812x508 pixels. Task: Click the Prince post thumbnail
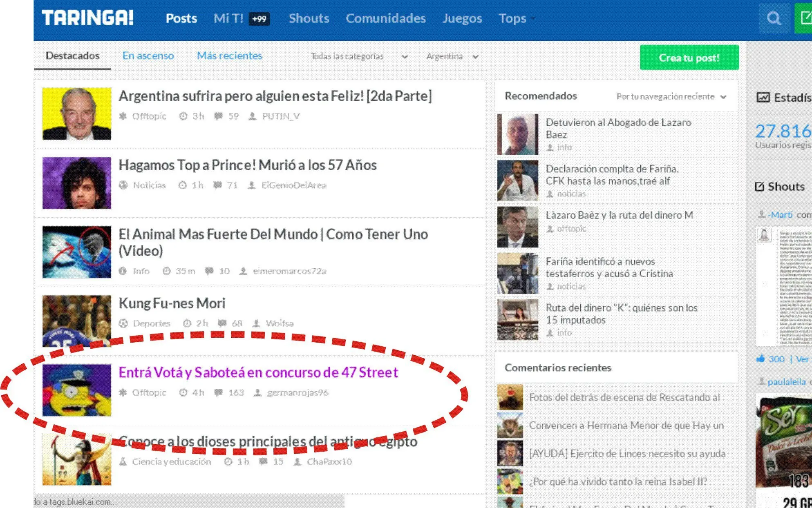(76, 183)
